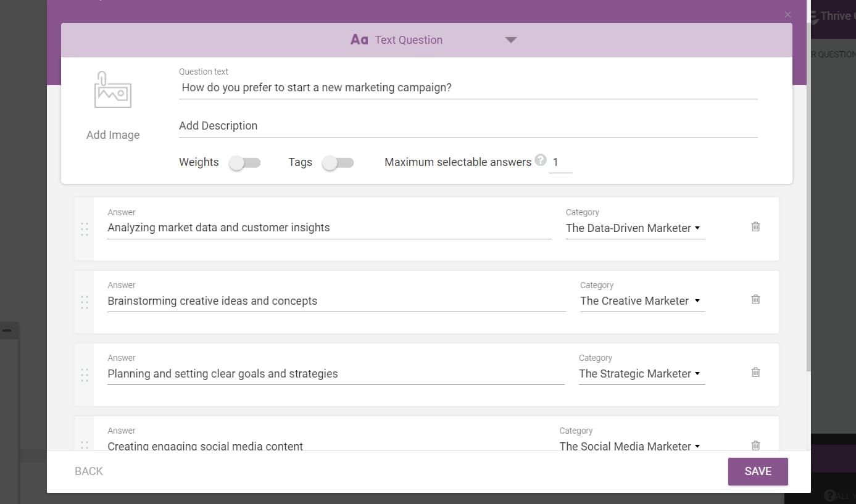Close the question editor dialog
Image resolution: width=856 pixels, height=504 pixels.
click(787, 14)
